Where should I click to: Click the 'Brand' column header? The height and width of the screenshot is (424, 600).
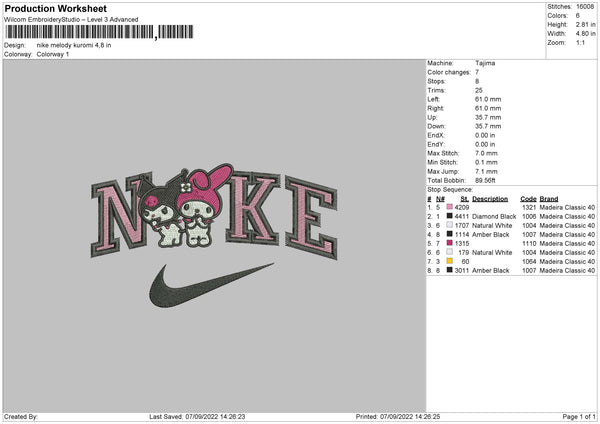tap(549, 199)
